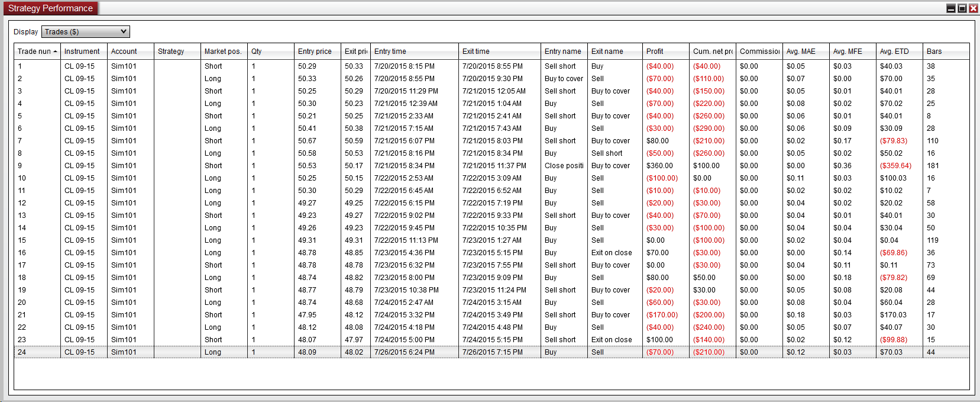Sort by Account column header

[x=131, y=52]
